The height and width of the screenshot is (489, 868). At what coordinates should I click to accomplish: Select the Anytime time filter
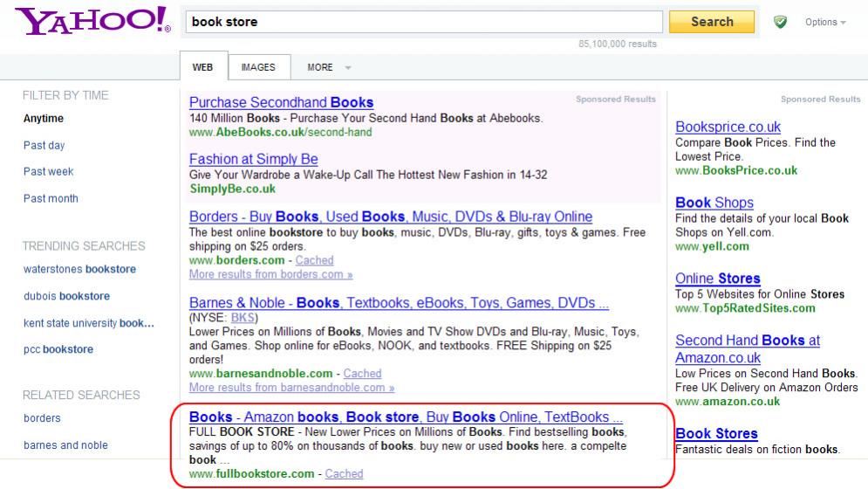coord(43,118)
